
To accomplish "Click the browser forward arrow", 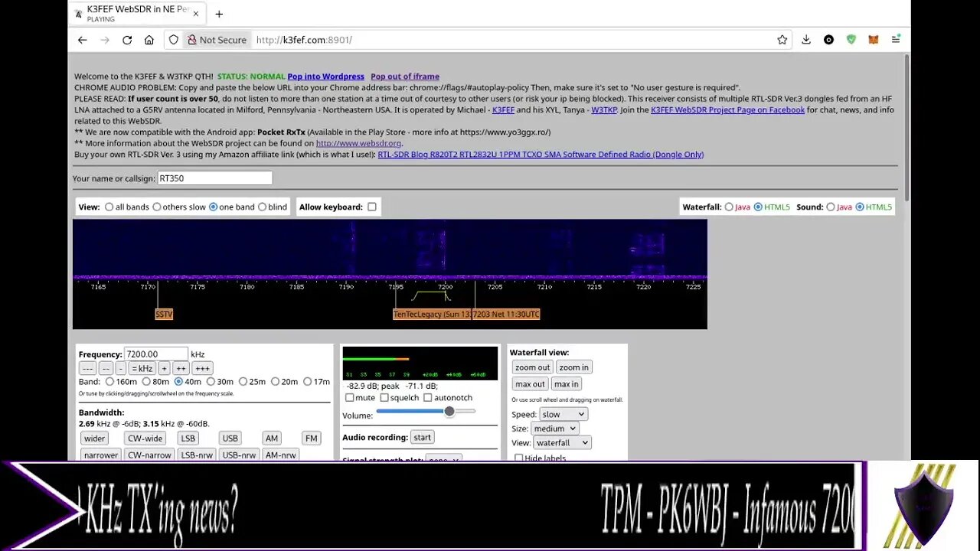I will point(105,40).
